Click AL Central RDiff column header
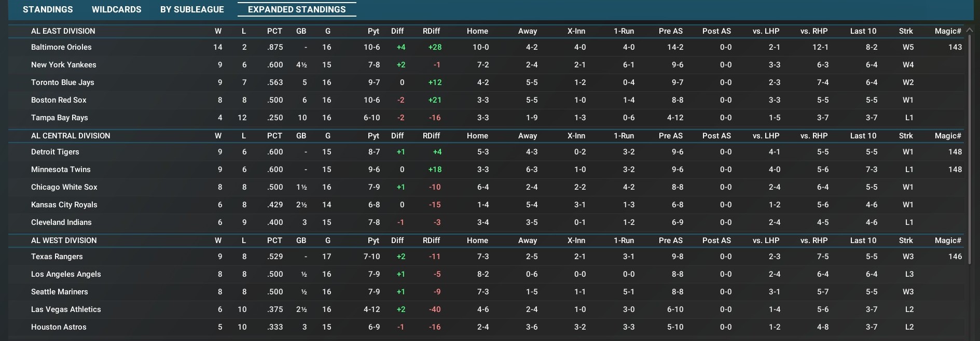 [431, 136]
